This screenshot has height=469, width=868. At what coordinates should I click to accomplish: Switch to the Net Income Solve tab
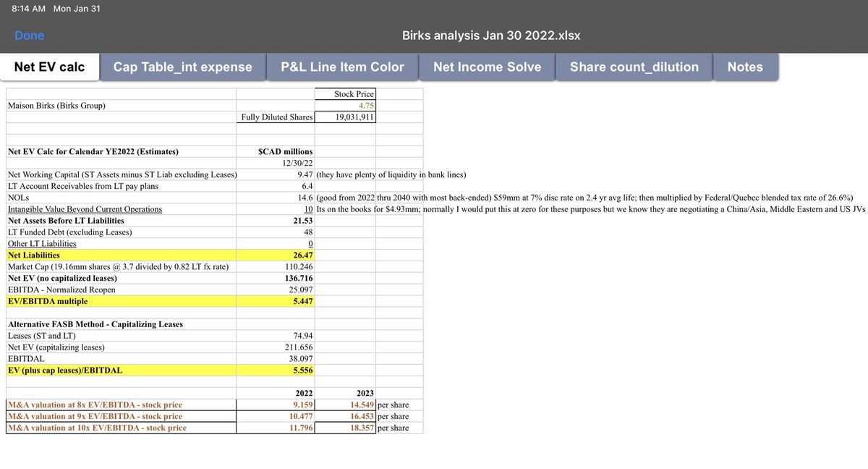pyautogui.click(x=487, y=67)
